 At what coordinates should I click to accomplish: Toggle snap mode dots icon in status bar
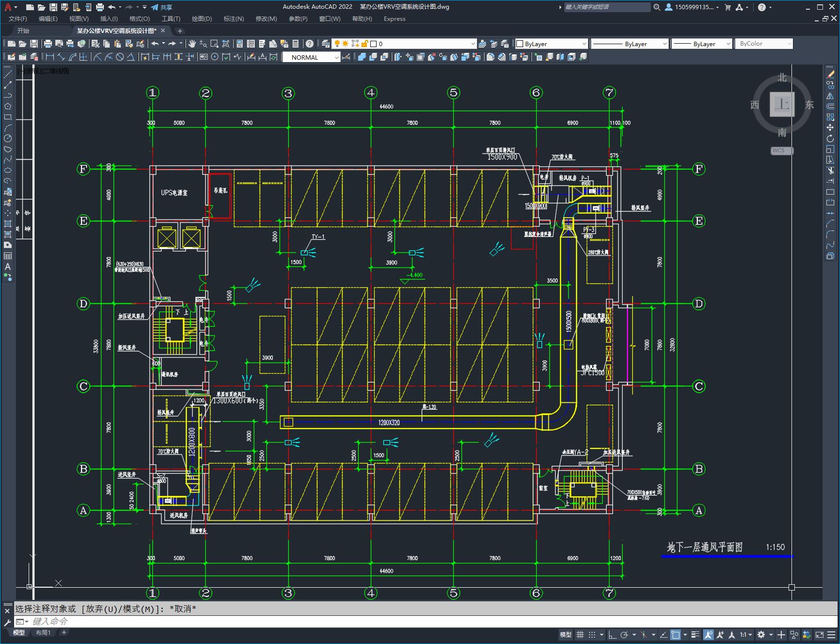pos(592,634)
